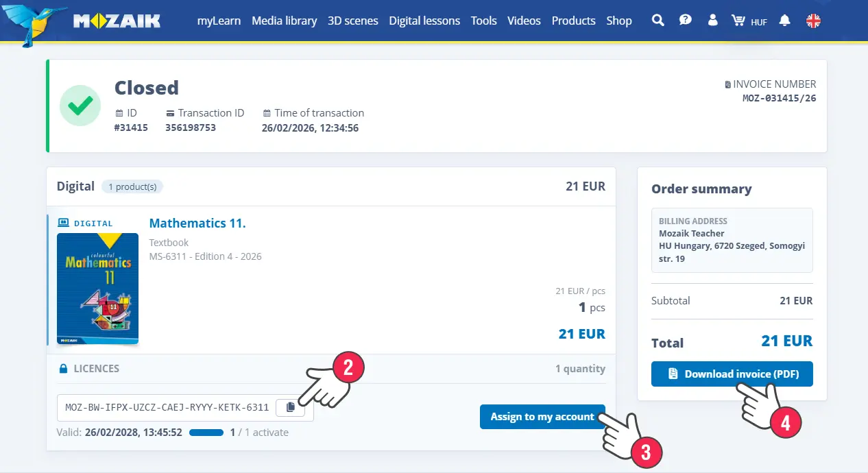Click the Subtotal row label
This screenshot has height=473, width=868.
[671, 301]
